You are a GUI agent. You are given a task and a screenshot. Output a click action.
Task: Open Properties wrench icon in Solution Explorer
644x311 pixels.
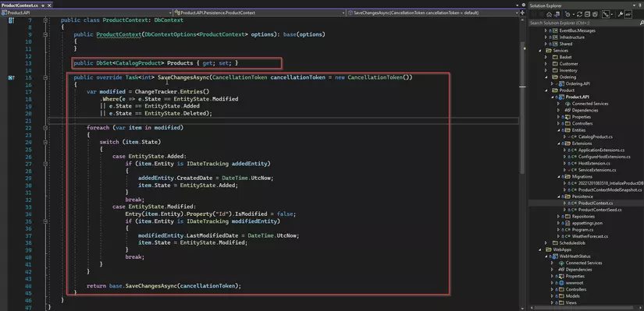[x=620, y=14]
